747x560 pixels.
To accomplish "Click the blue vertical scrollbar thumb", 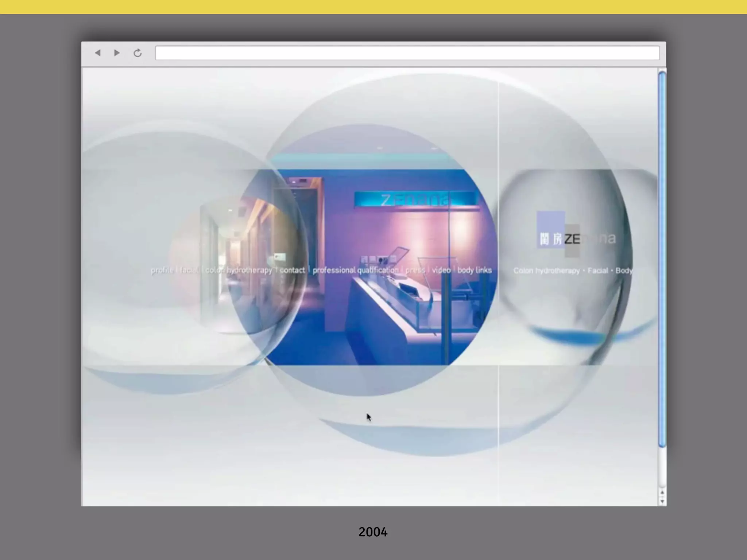I will click(662, 259).
